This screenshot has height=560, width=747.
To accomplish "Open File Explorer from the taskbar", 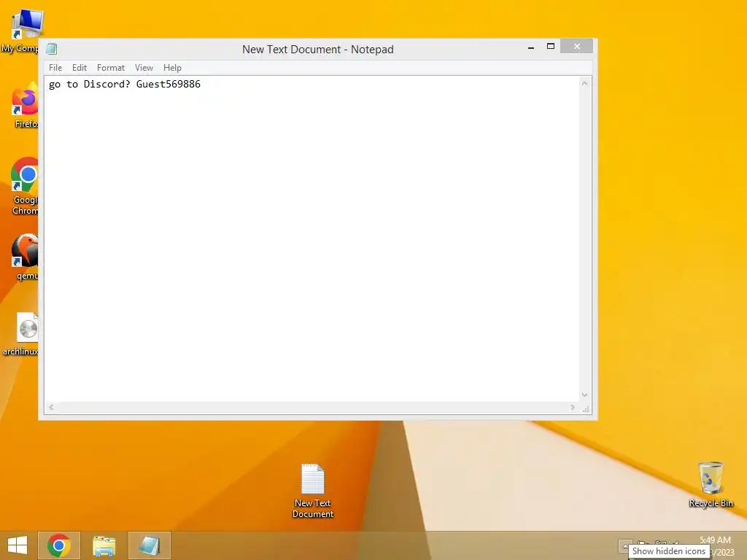I will 104,545.
